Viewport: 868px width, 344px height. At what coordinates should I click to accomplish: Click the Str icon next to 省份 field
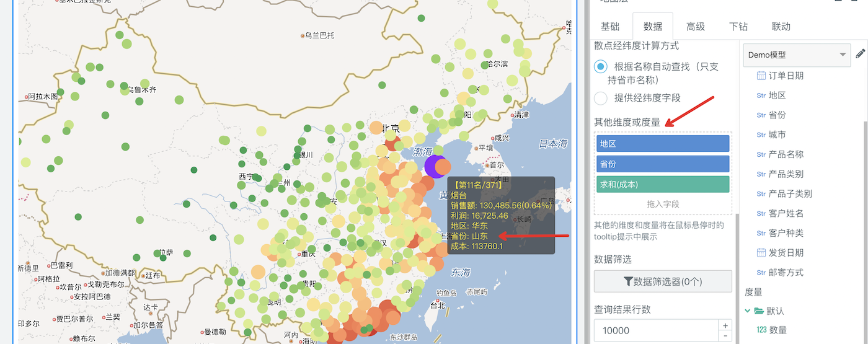[x=761, y=115]
